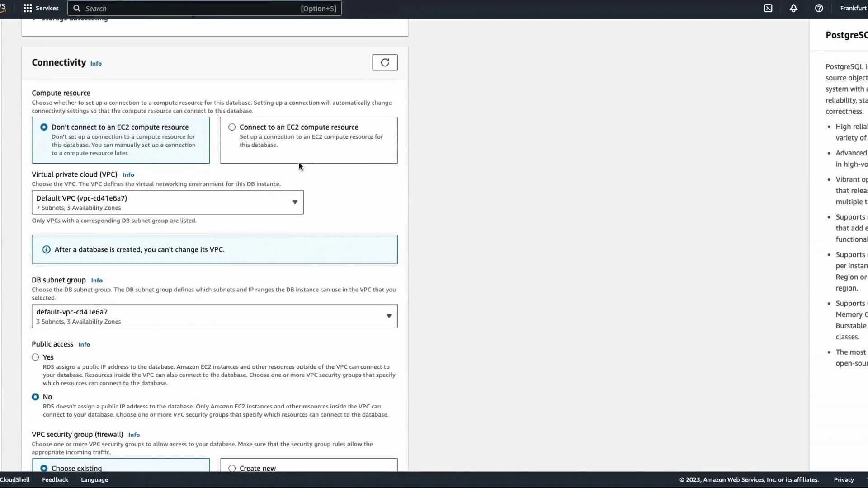
Task: Open the CloudShell terminal icon
Action: point(769,8)
